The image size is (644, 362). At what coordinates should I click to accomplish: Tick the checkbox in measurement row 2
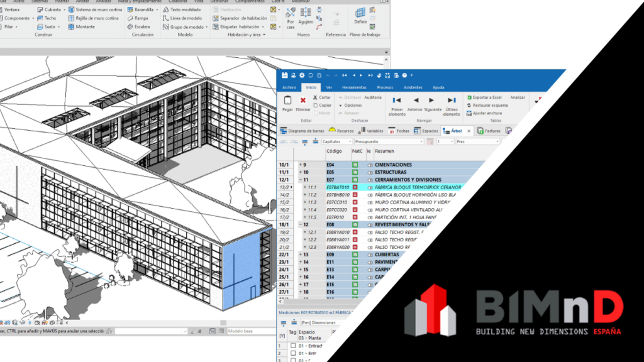(x=293, y=354)
